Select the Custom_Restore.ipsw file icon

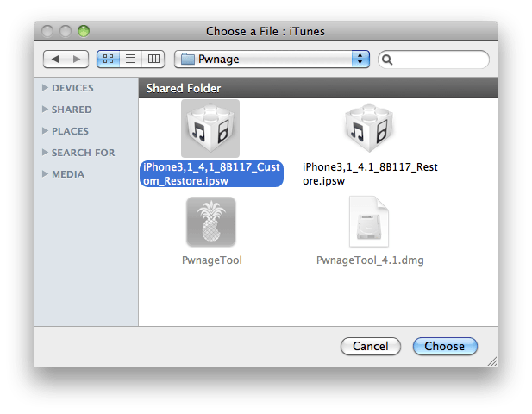coord(210,129)
